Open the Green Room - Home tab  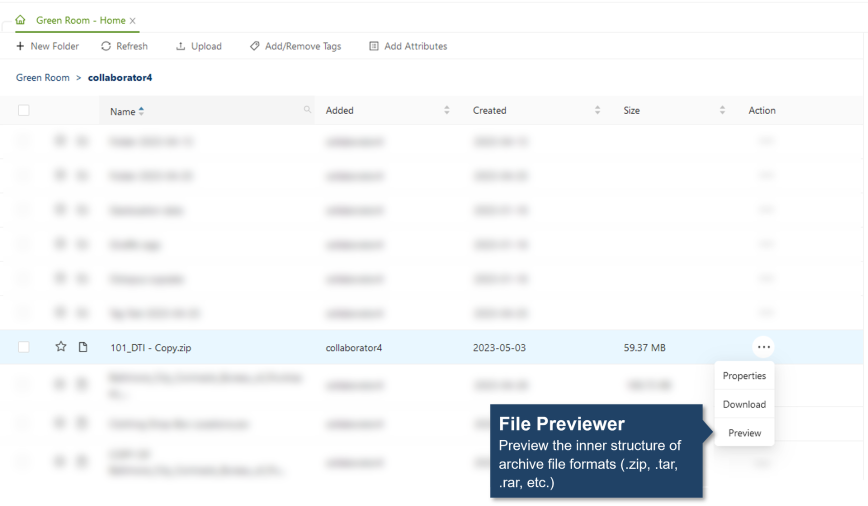(x=81, y=20)
